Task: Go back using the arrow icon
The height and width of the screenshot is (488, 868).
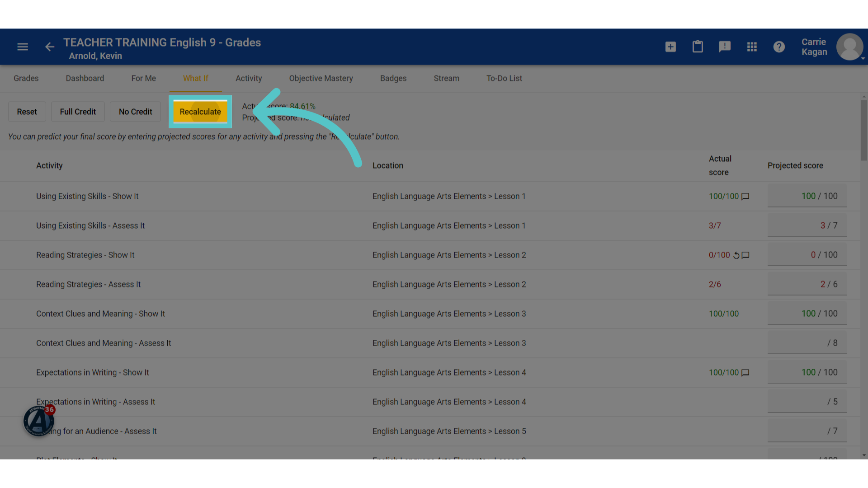Action: tap(50, 47)
